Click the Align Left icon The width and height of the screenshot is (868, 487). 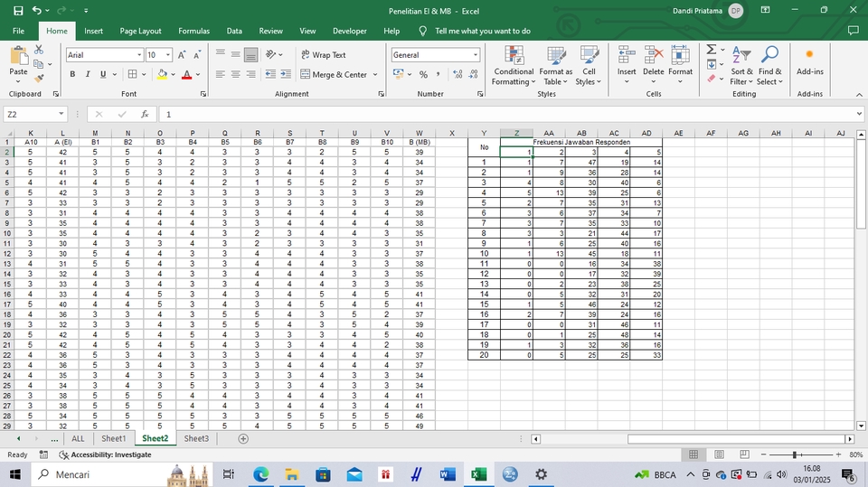(221, 74)
